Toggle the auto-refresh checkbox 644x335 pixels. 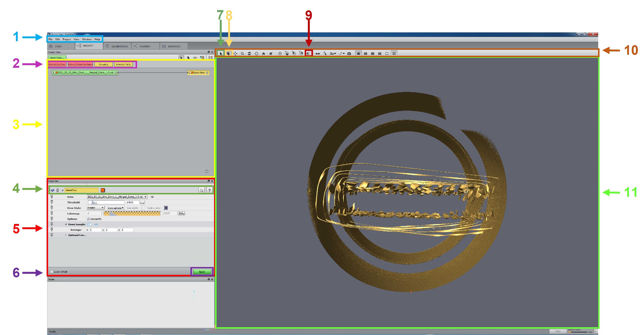tap(52, 271)
